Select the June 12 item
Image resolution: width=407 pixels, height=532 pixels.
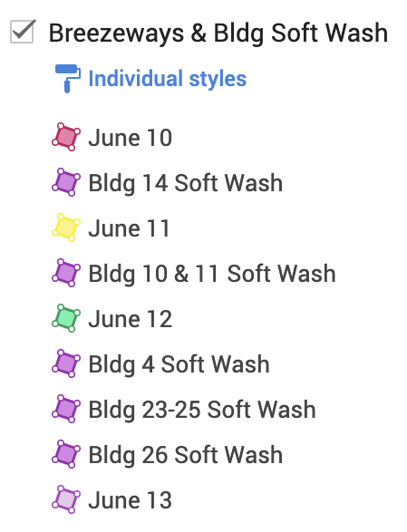(131, 319)
